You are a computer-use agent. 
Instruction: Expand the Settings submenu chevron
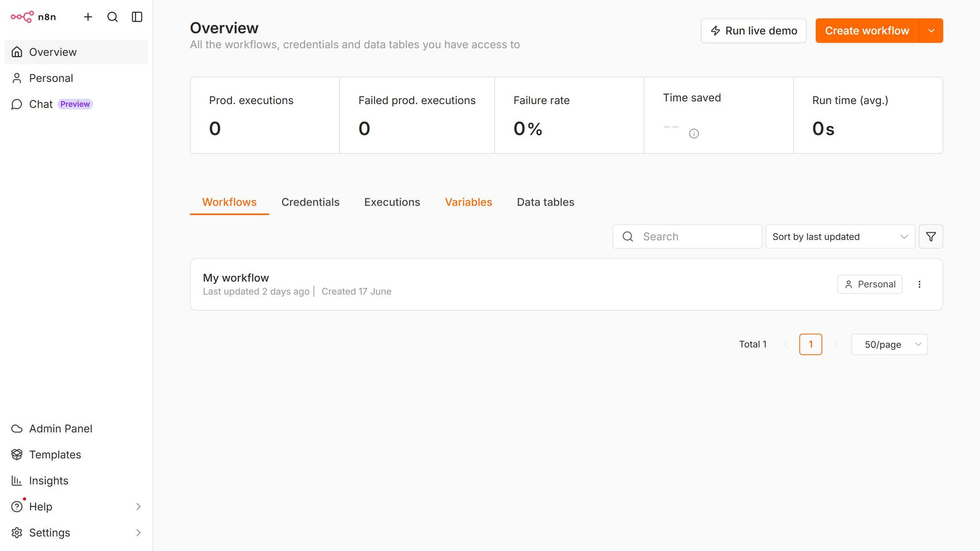coord(139,533)
